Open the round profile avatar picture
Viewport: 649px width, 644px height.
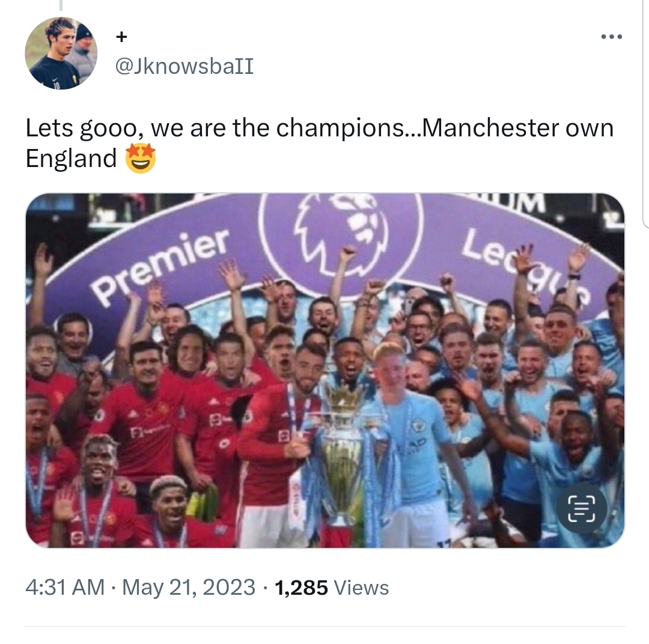[61, 53]
